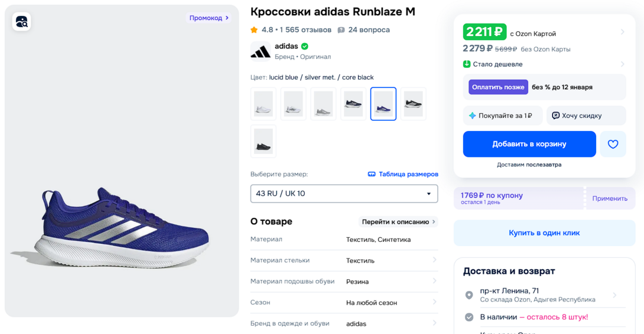Select the all-black shoe color variant
The height and width of the screenshot is (334, 644).
point(264,142)
